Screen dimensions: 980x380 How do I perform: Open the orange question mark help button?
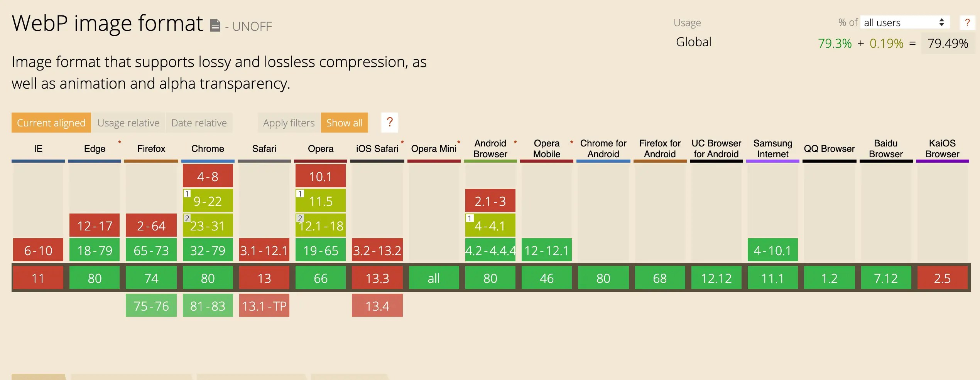point(389,122)
